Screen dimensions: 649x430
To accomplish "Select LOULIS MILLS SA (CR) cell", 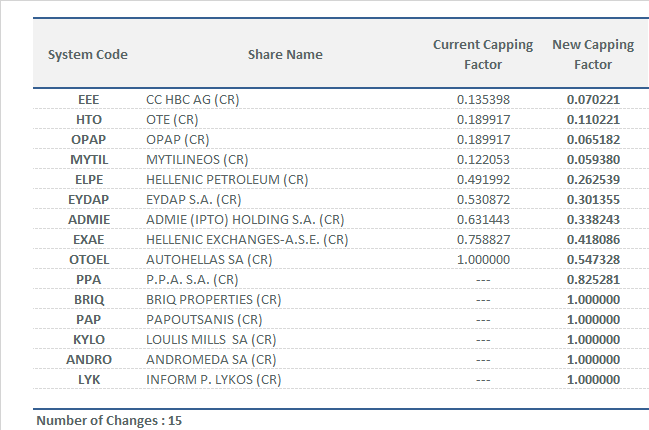I will (211, 340).
